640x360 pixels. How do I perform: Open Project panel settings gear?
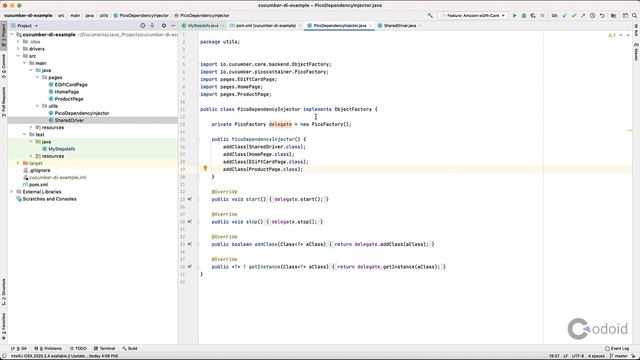tap(164, 25)
